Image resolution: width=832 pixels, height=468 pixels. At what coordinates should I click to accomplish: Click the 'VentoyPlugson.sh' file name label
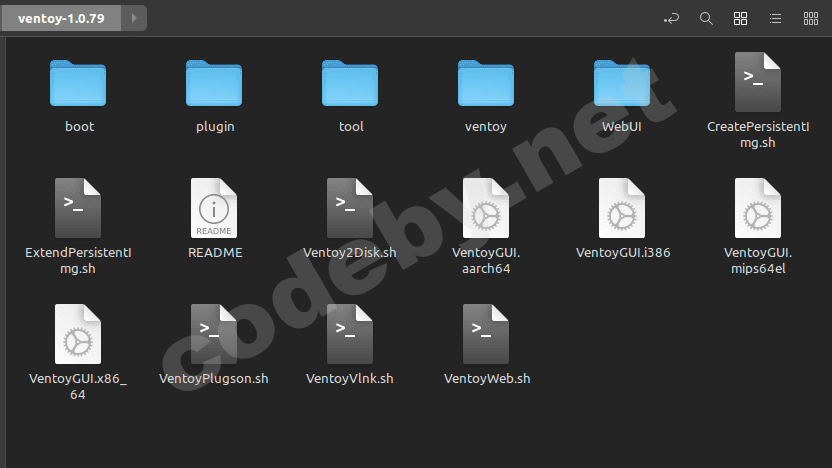(214, 379)
